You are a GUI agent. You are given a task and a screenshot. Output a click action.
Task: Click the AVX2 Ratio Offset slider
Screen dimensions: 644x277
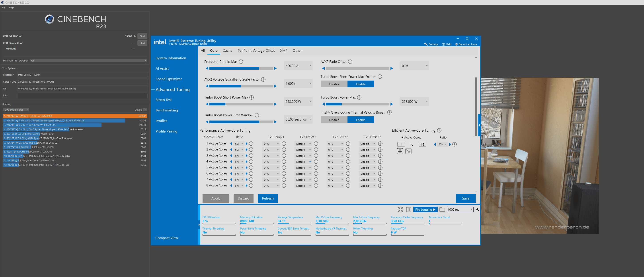(357, 68)
